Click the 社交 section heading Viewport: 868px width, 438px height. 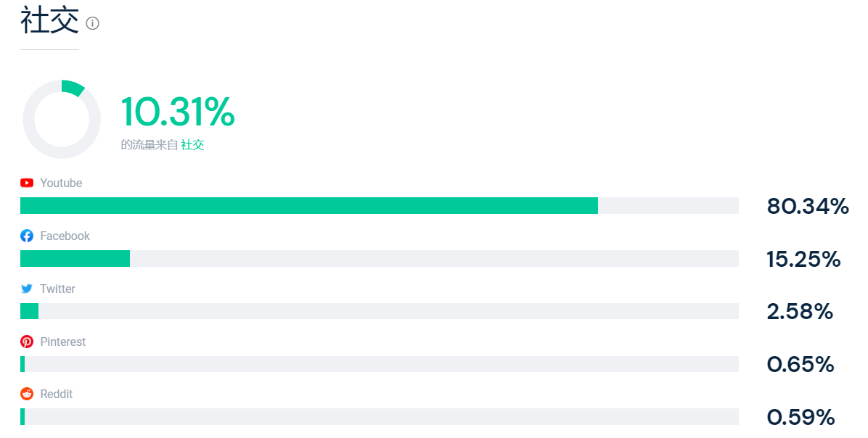(x=49, y=20)
